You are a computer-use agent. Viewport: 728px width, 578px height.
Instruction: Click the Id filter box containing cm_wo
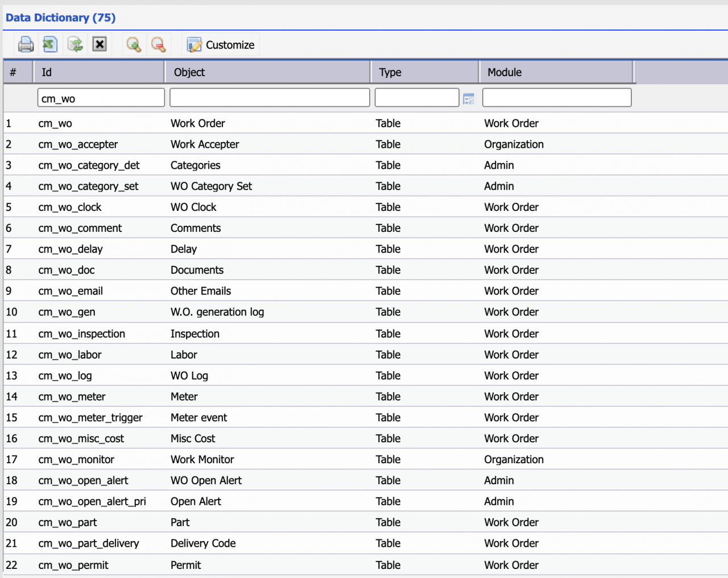101,97
